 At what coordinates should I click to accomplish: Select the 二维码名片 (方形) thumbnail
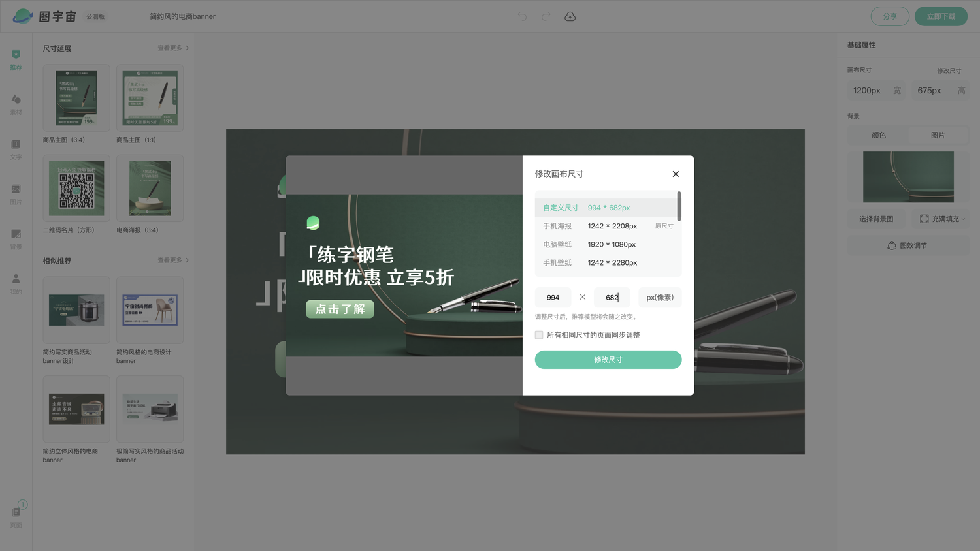click(x=76, y=188)
